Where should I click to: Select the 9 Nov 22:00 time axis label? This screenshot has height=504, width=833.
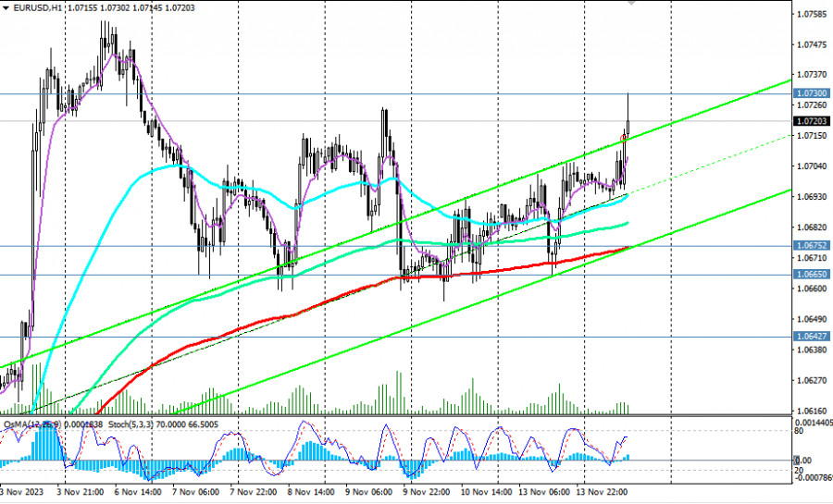[x=427, y=492]
